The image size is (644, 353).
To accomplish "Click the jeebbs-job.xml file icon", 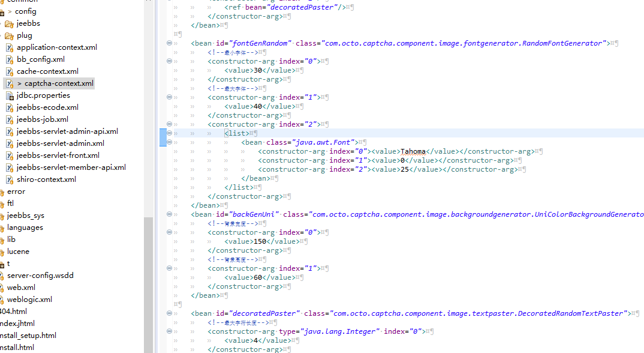I will pos(10,119).
